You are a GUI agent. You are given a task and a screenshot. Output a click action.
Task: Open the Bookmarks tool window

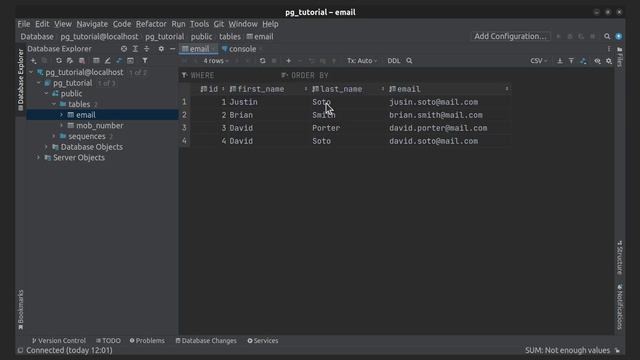[x=20, y=310]
